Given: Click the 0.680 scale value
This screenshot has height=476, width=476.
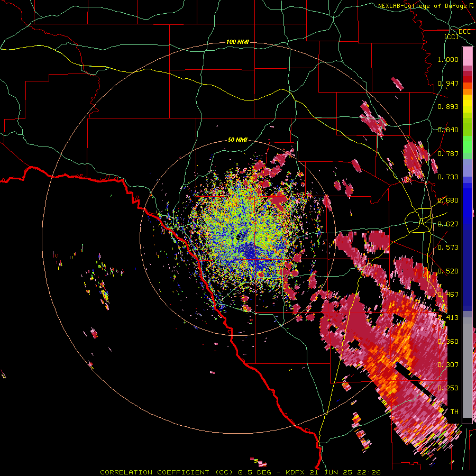Looking at the screenshot, I should coord(448,200).
